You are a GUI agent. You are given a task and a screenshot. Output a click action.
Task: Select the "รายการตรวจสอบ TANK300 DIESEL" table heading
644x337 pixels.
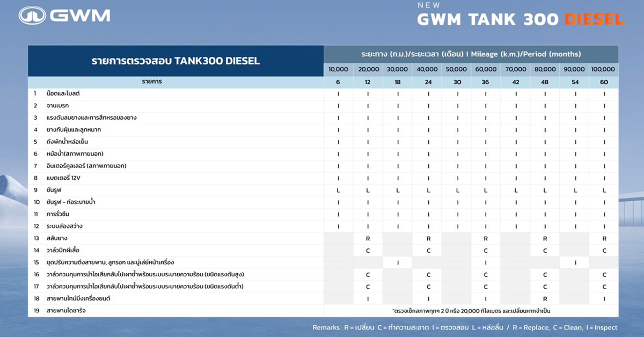[x=175, y=61]
